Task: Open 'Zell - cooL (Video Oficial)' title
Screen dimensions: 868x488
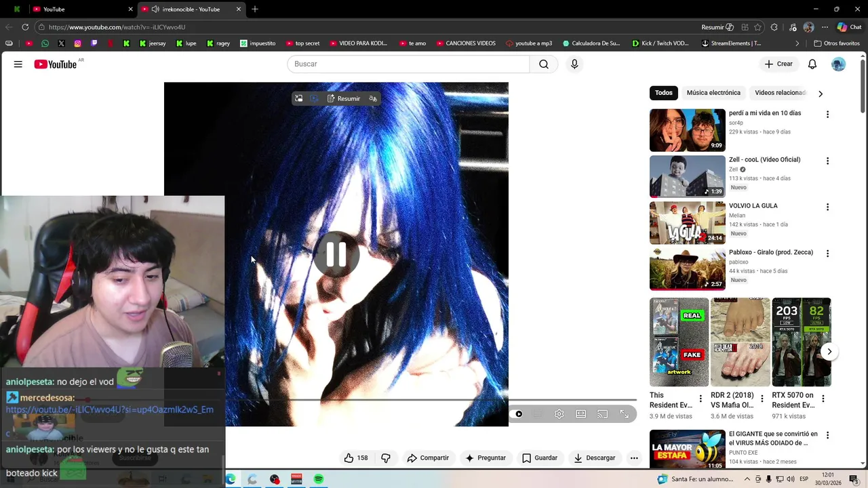Action: pos(764,159)
